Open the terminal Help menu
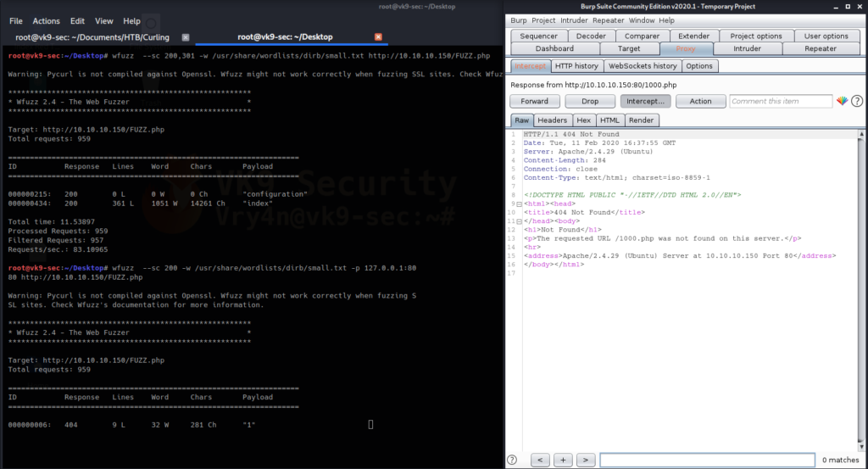Screen dimensions: 868x469 (131, 21)
